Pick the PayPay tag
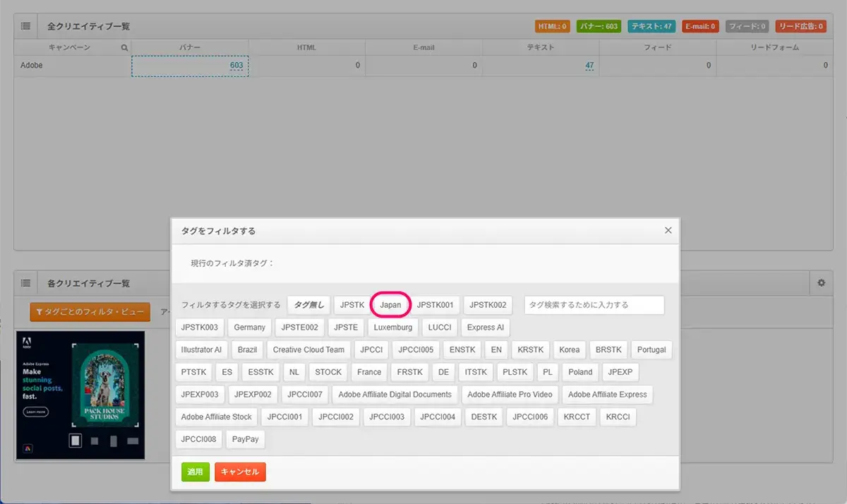Screen dimensions: 847x504 (x=246, y=439)
